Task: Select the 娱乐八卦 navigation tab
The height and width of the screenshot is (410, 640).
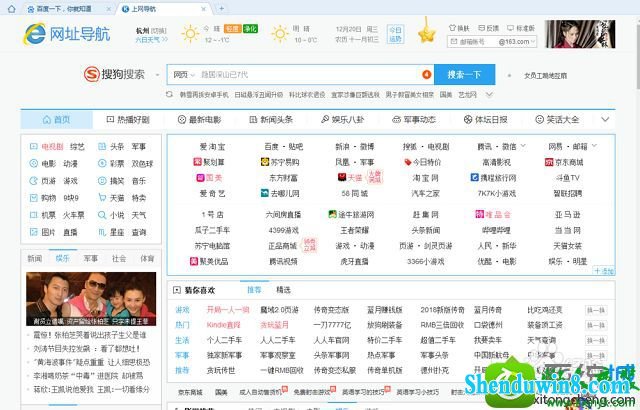Action: tap(342, 120)
